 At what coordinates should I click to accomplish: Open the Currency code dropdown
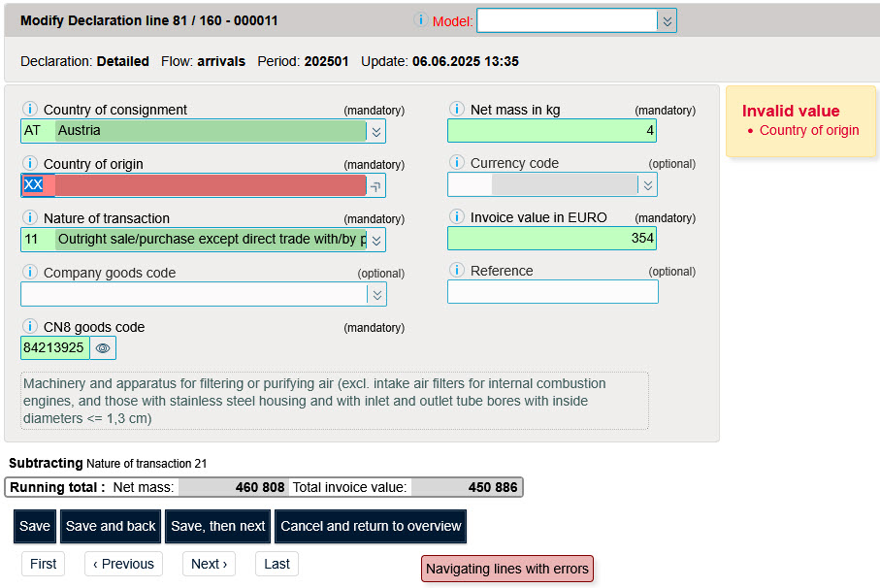click(x=647, y=184)
